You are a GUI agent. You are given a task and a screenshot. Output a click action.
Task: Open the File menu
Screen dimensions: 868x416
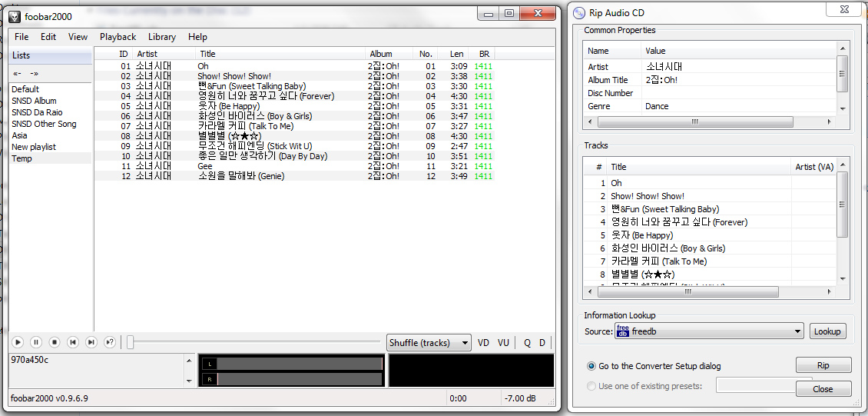[22, 37]
